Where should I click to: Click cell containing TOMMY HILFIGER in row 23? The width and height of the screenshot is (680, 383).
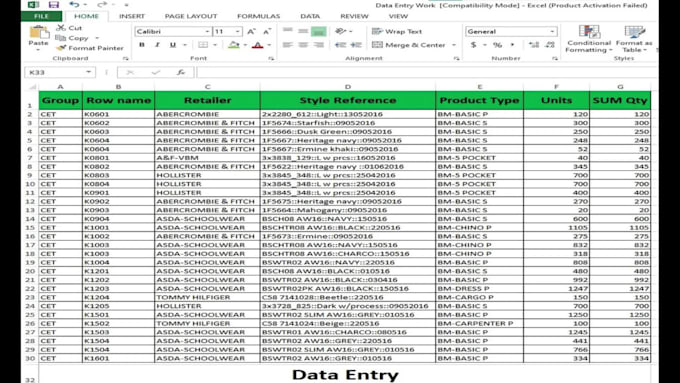[x=207, y=297]
